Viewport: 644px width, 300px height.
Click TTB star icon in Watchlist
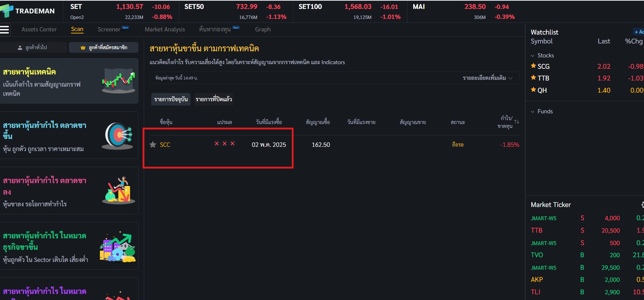click(x=533, y=78)
